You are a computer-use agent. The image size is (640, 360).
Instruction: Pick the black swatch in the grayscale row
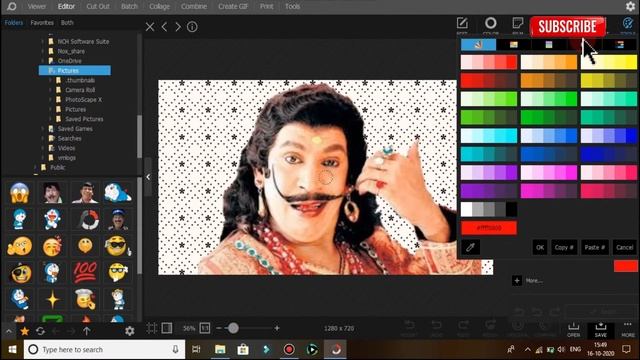[511, 209]
